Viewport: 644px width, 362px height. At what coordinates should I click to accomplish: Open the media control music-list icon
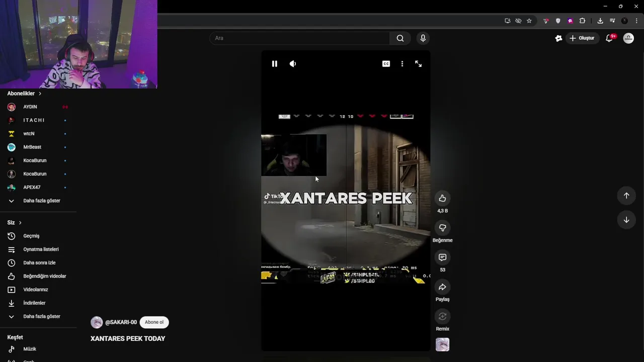pos(612,21)
